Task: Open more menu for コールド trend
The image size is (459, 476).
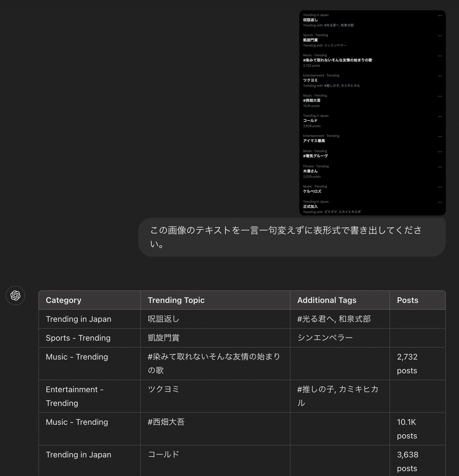Action: pos(440,116)
